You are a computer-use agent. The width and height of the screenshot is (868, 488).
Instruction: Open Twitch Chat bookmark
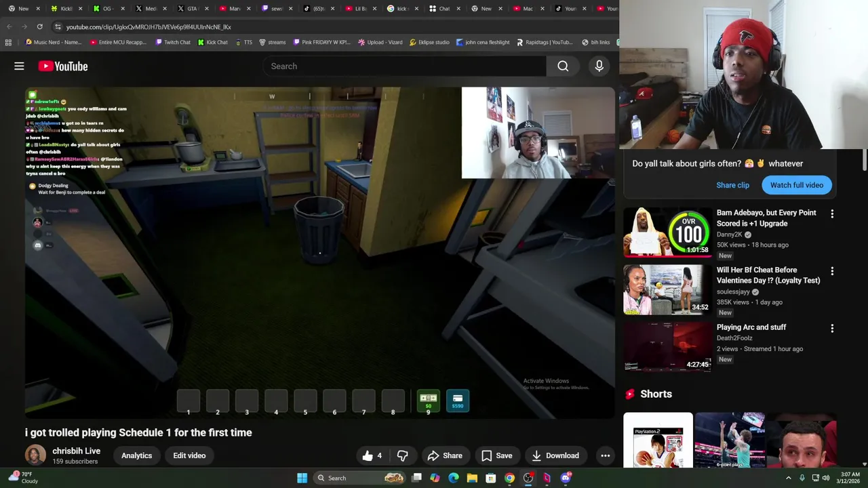[x=172, y=42]
